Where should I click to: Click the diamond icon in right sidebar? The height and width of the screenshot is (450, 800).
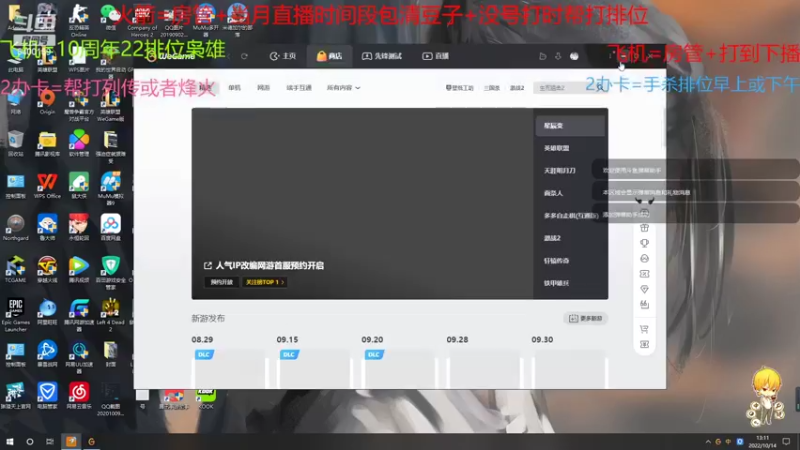click(x=644, y=289)
